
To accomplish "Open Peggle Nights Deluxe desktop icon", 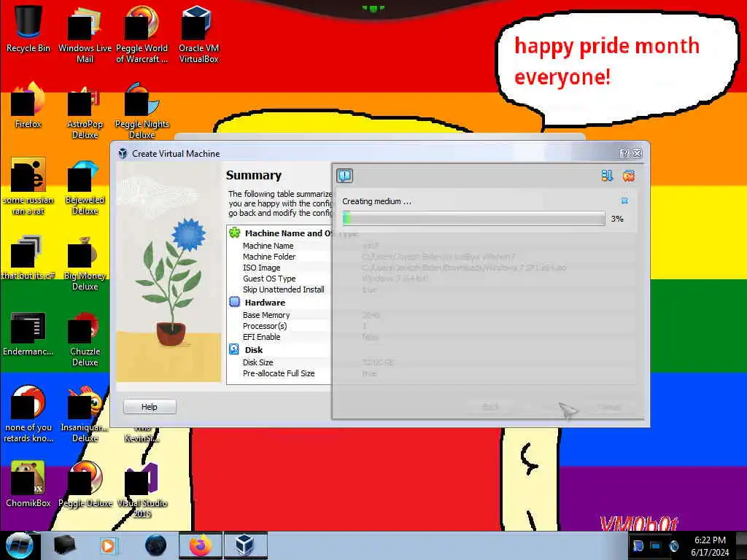I will [142, 111].
